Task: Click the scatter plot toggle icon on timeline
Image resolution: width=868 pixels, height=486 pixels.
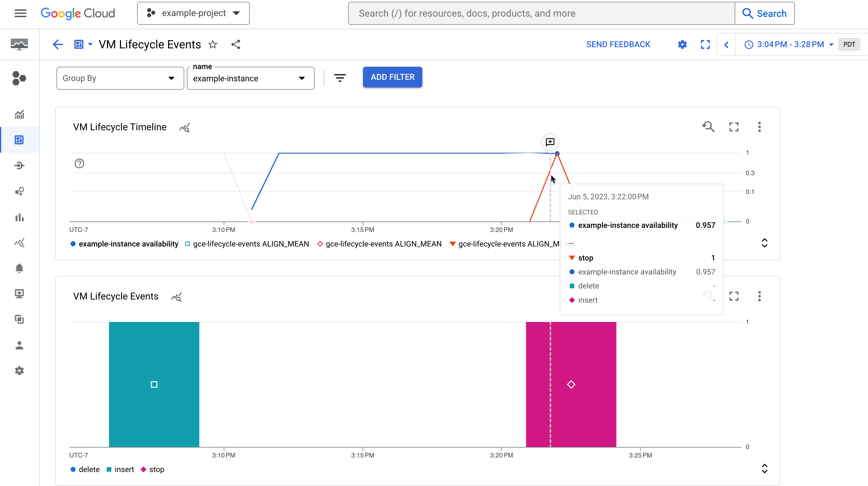Action: pyautogui.click(x=185, y=127)
